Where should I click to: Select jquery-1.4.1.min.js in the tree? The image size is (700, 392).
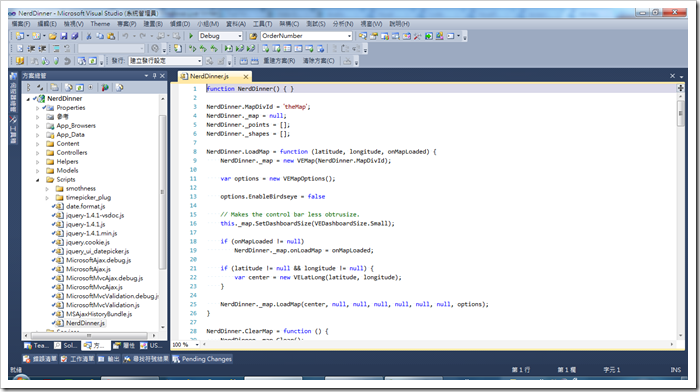(92, 233)
